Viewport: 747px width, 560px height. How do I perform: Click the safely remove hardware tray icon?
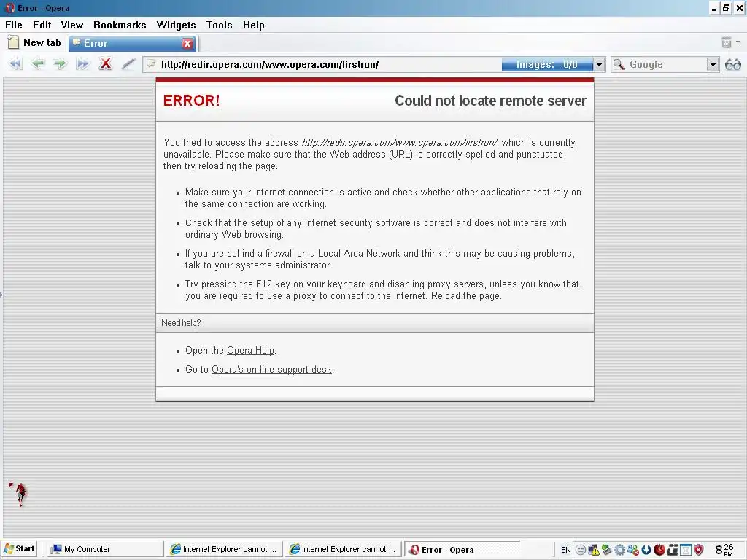point(606,550)
